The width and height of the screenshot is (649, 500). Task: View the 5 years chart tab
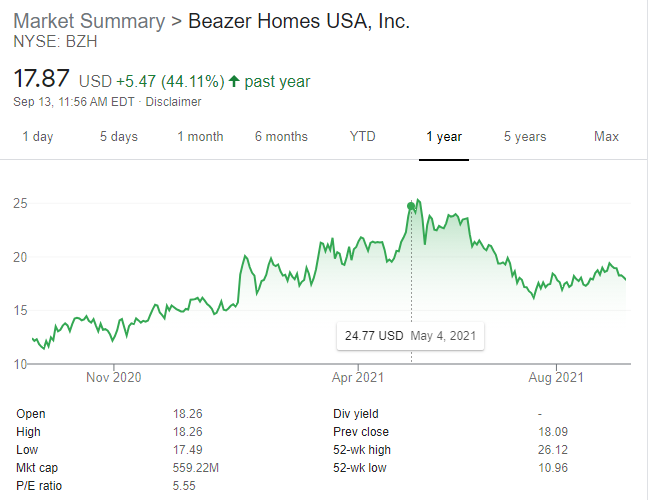[525, 137]
